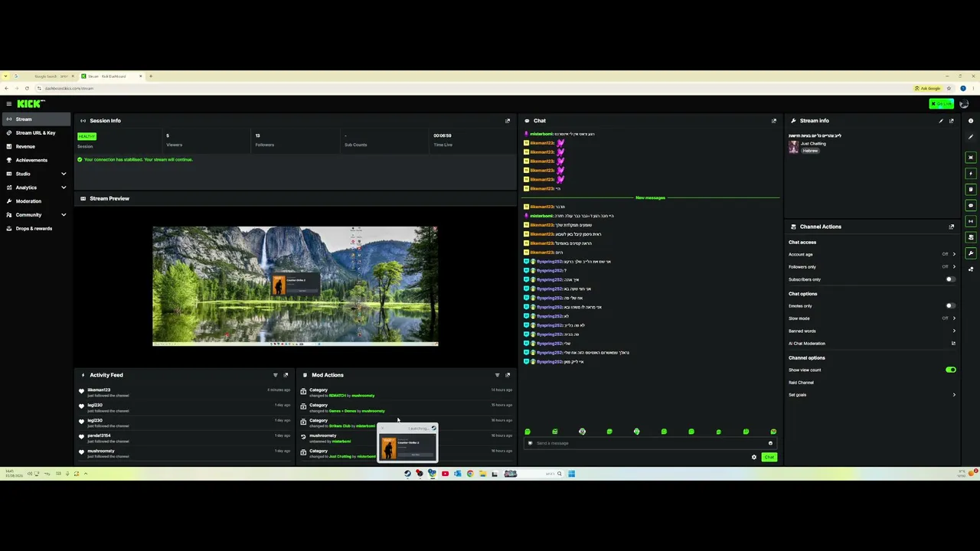The width and height of the screenshot is (980, 551).
Task: Click the Ask Google button
Action: tap(928, 88)
